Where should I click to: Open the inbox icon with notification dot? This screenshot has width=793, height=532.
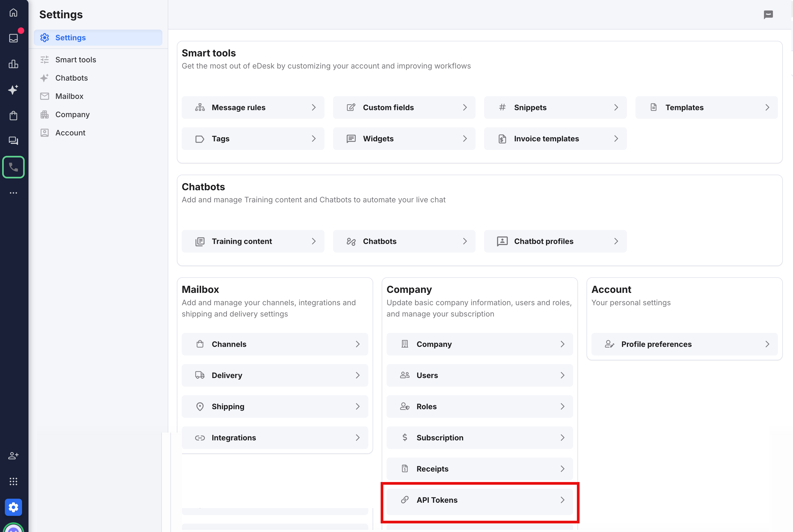click(14, 38)
